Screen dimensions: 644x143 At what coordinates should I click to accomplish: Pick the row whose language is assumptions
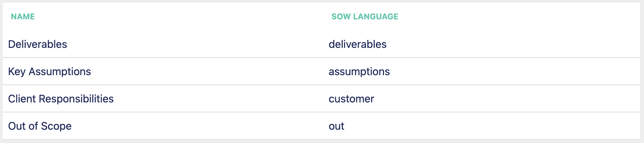coord(321,71)
